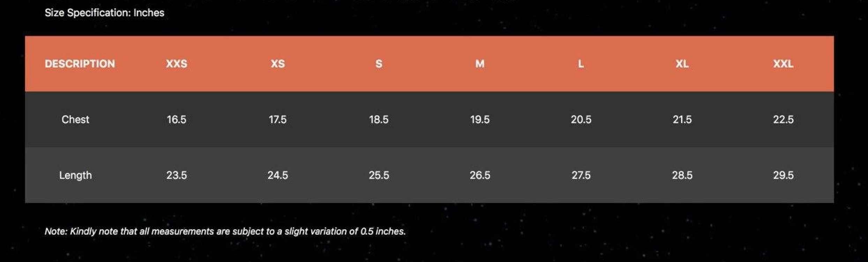The width and height of the screenshot is (868, 262).
Task: Select the XXL size column header
Action: 783,64
